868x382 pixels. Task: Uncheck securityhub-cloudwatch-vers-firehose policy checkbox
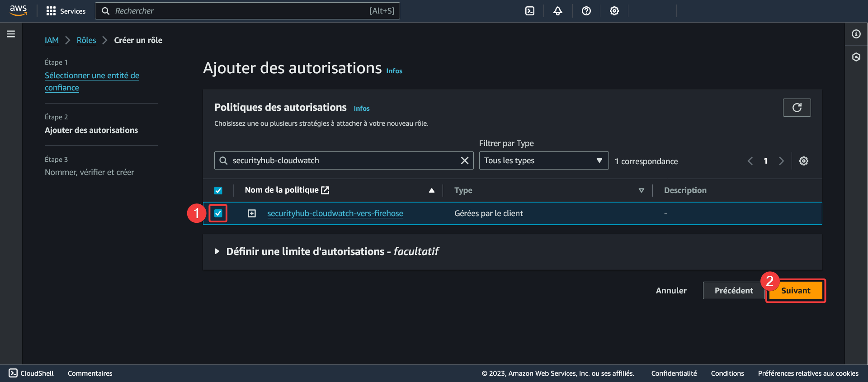(218, 213)
